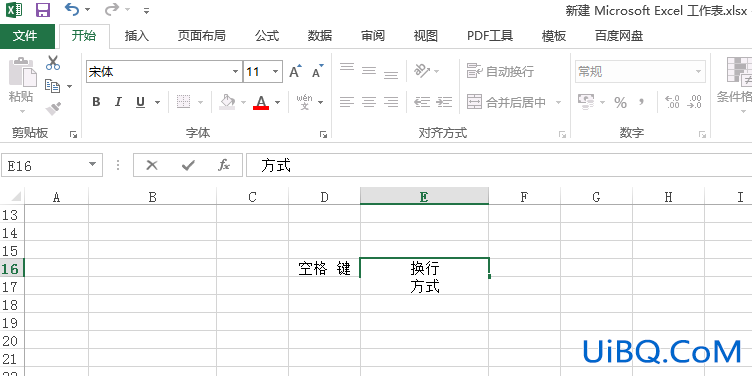
Task: Center text horizontally
Action: [369, 102]
